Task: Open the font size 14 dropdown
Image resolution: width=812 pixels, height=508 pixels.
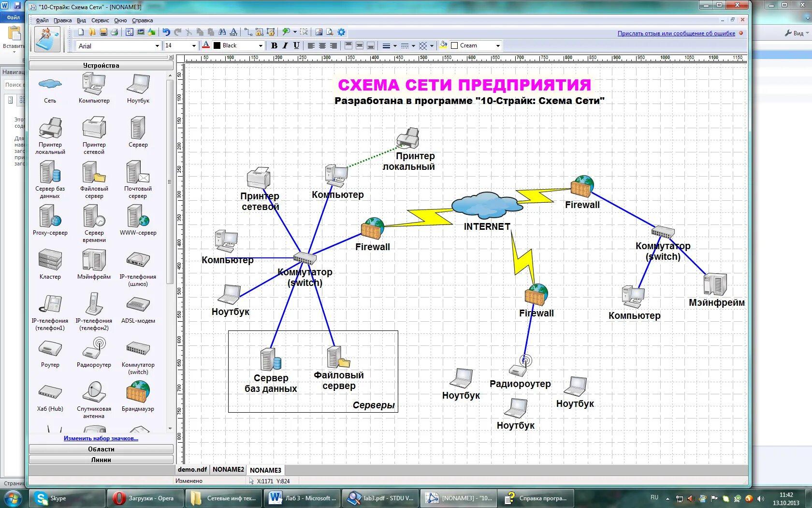Action: pos(194,46)
